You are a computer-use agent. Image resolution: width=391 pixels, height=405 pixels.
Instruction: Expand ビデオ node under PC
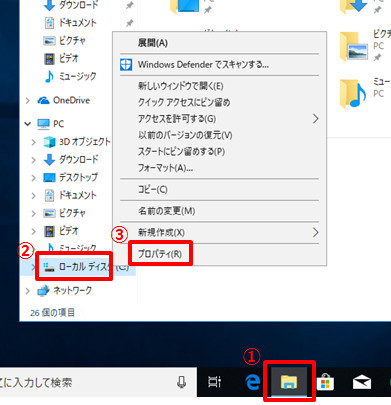[33, 231]
